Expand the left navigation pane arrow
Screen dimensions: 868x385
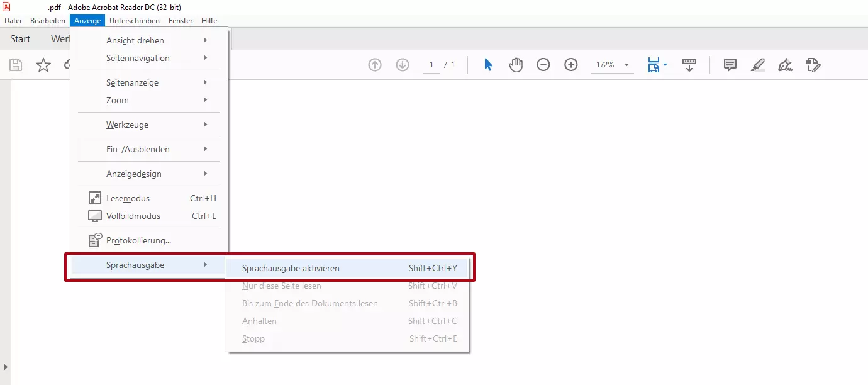[5, 367]
